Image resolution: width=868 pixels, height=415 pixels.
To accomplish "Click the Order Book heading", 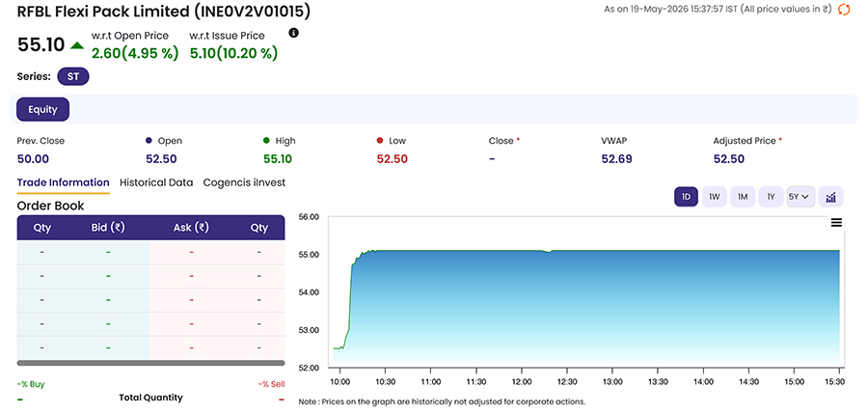I will 50,206.
